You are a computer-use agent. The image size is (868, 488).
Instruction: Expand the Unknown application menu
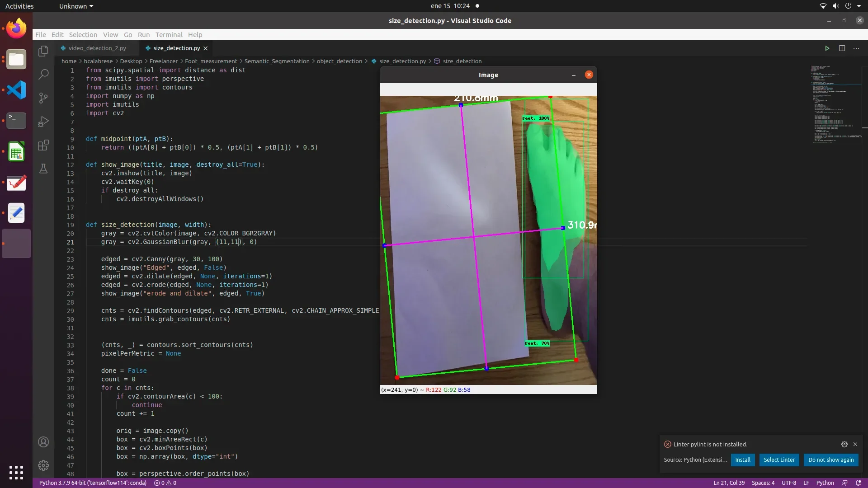coord(76,6)
